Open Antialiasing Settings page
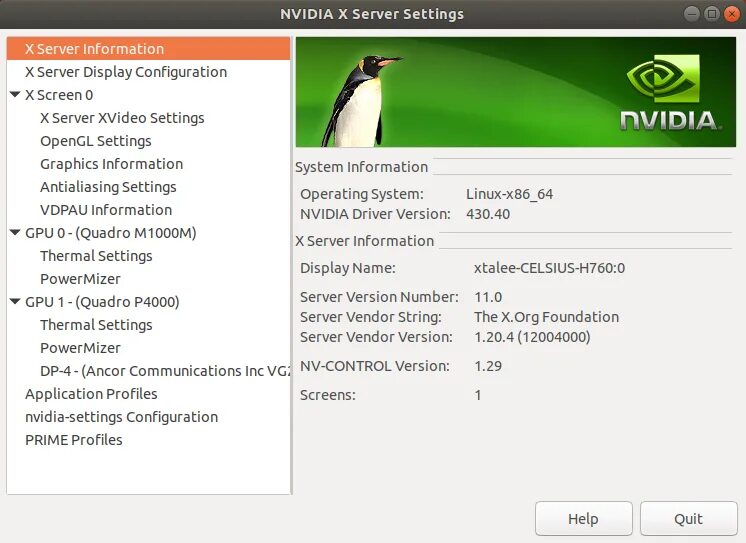746x543 pixels. pos(108,187)
